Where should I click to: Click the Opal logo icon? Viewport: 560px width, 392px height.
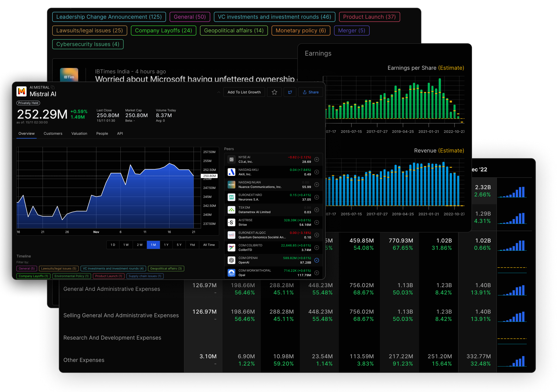coord(231,273)
